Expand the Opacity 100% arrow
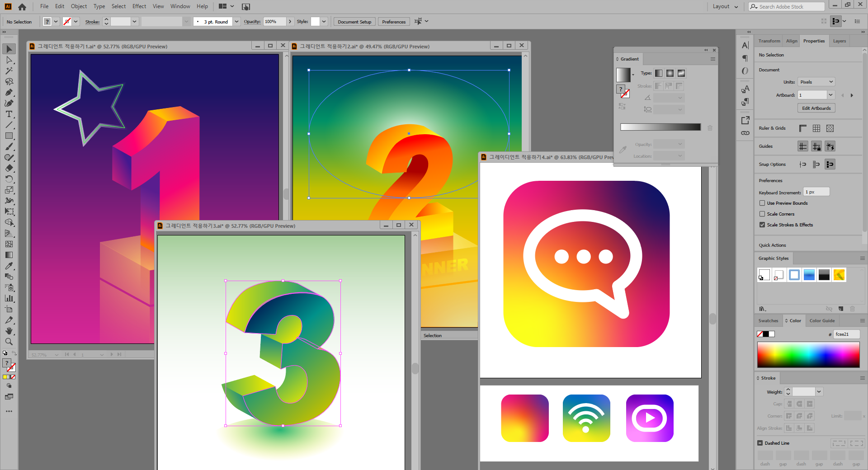 (290, 22)
